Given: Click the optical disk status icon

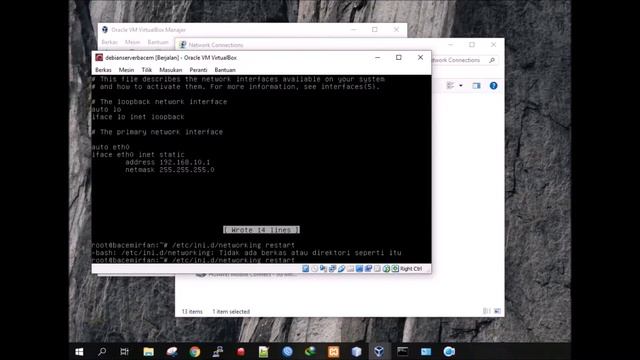Looking at the screenshot, I should click(314, 269).
